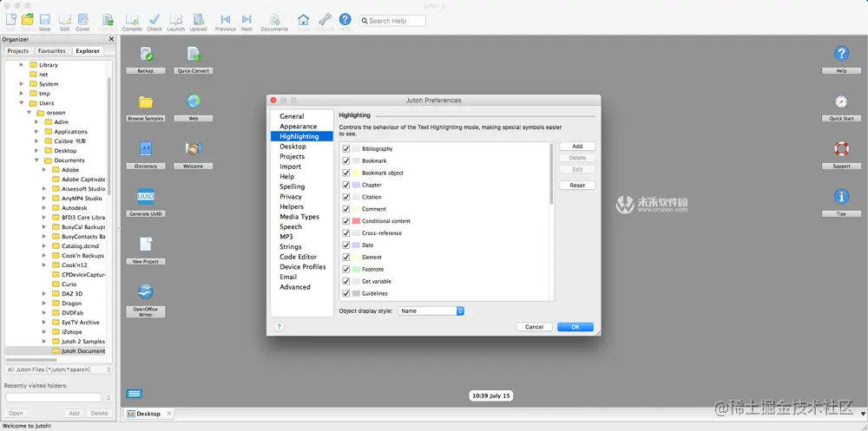
Task: Switch to the Favourites organizer tab
Action: pyautogui.click(x=52, y=51)
